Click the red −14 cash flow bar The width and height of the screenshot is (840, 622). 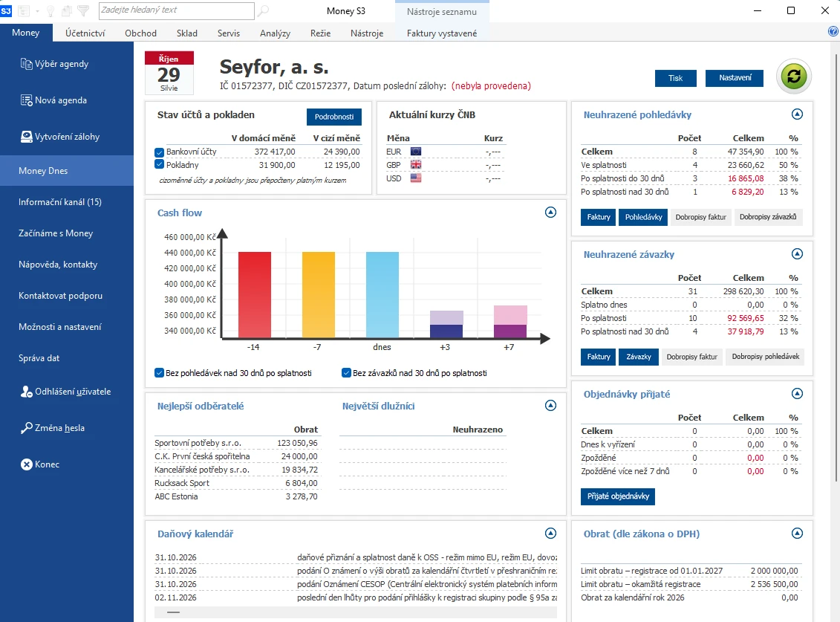point(255,295)
